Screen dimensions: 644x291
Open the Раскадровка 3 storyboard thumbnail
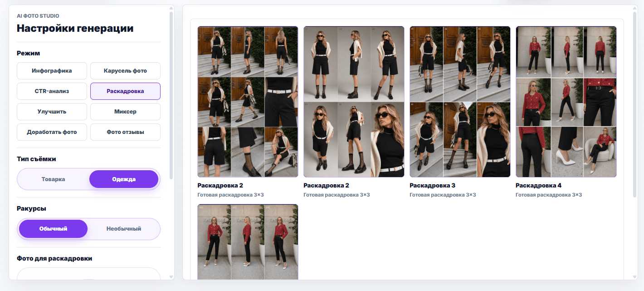coord(460,102)
